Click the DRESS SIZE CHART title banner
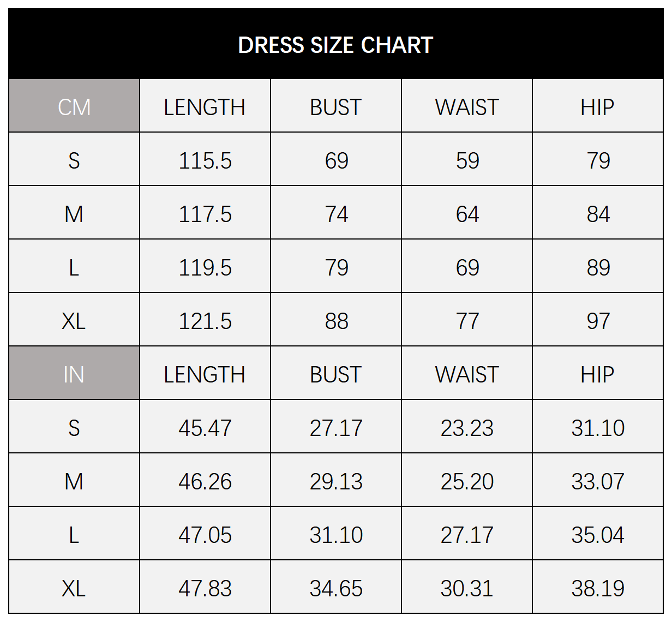This screenshot has width=672, height=622. 335,45
